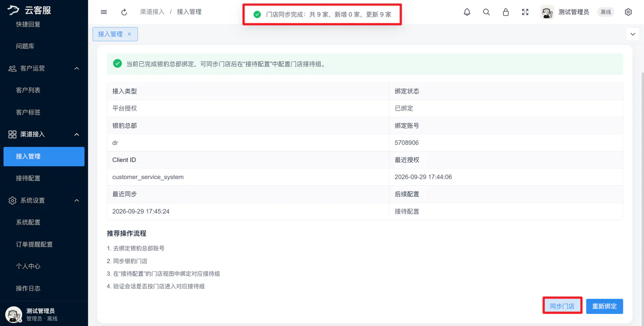Click the 重新绑定 button
This screenshot has height=326, width=644.
tap(604, 306)
